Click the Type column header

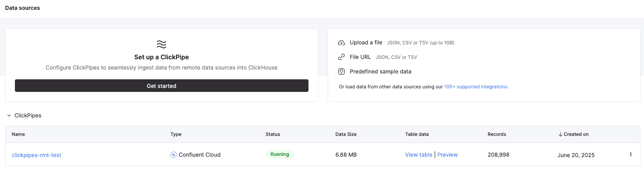click(176, 134)
